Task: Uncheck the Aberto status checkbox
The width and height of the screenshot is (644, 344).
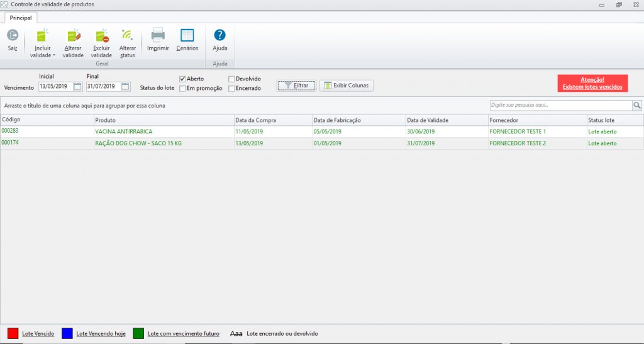Action: (182, 79)
